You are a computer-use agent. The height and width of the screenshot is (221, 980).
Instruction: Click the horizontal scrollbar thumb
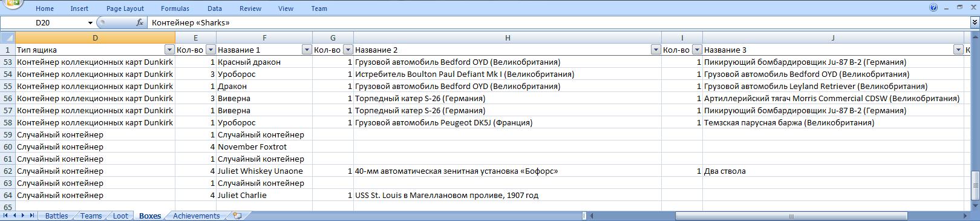(x=791, y=216)
